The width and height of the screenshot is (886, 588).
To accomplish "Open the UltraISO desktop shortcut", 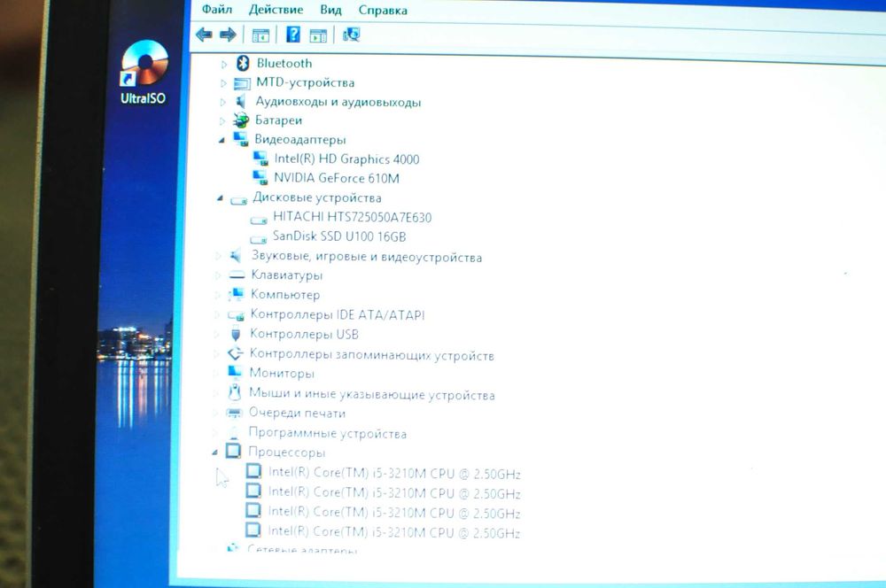I will (144, 73).
